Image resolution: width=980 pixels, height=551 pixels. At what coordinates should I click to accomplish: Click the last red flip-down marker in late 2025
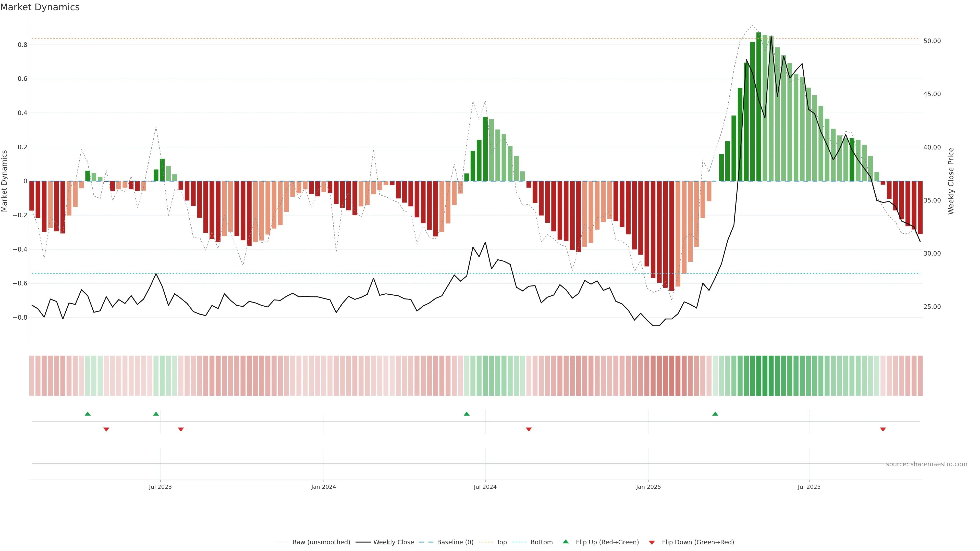tap(883, 429)
